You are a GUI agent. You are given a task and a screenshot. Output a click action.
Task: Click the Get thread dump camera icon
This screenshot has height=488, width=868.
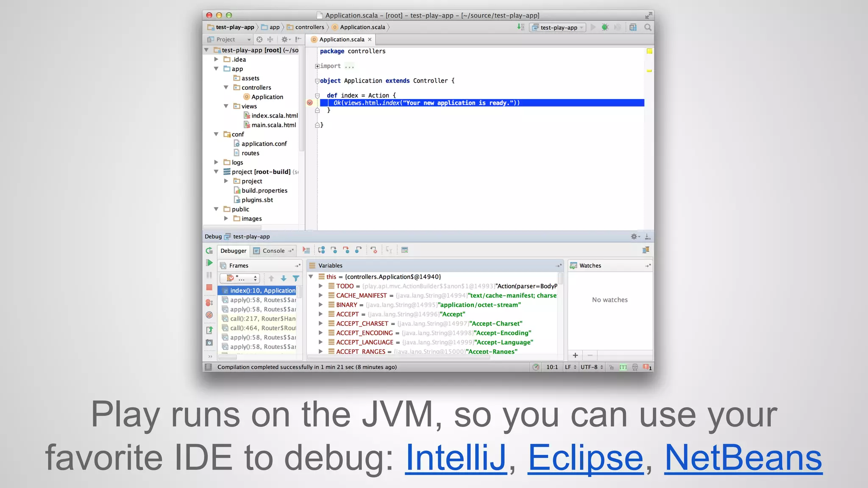coord(209,343)
